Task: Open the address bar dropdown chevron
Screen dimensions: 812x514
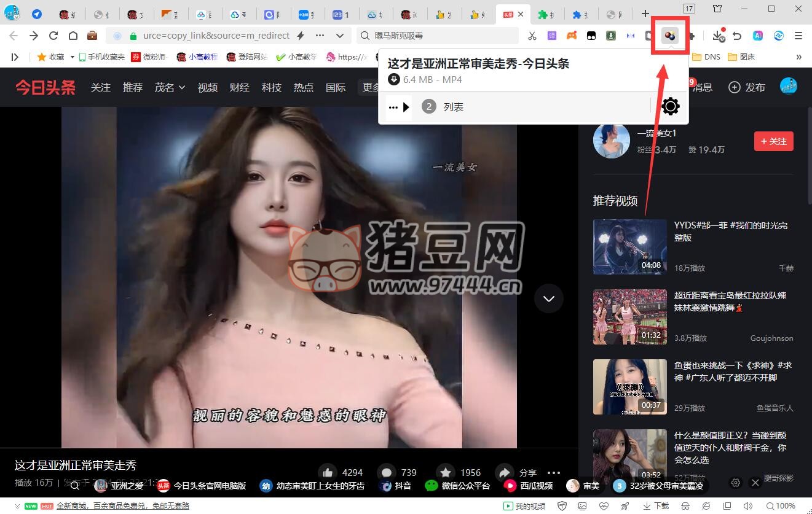Action: (341, 36)
